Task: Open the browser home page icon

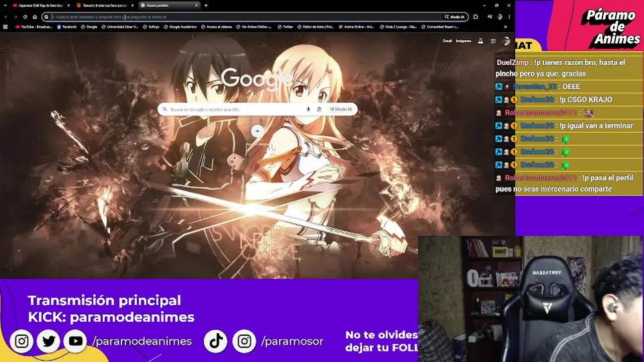Action: pos(35,17)
